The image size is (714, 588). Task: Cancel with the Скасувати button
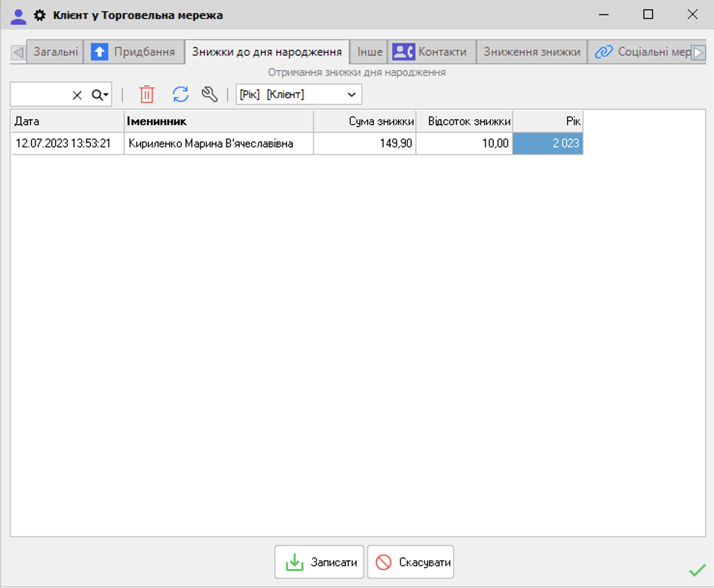tap(411, 562)
